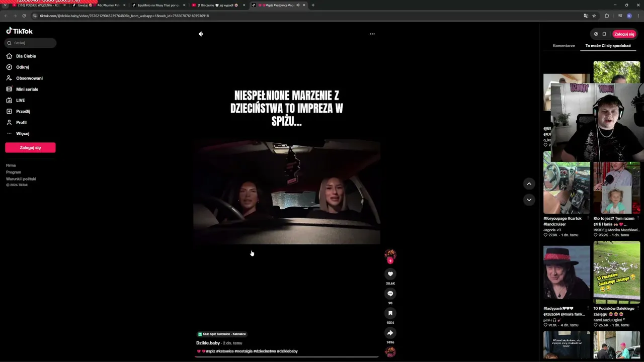This screenshot has width=644, height=362.
Task: Click the phone app icon
Action: click(604, 34)
